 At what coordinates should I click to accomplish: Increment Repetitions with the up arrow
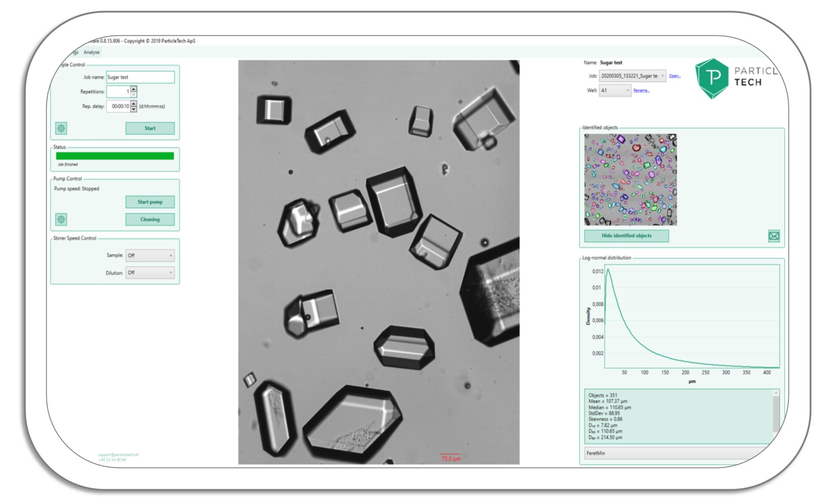135,89
